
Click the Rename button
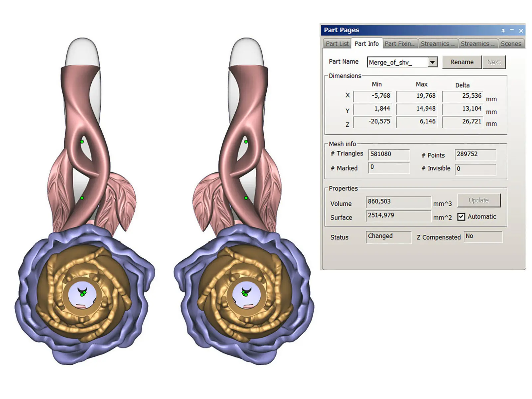pos(462,62)
